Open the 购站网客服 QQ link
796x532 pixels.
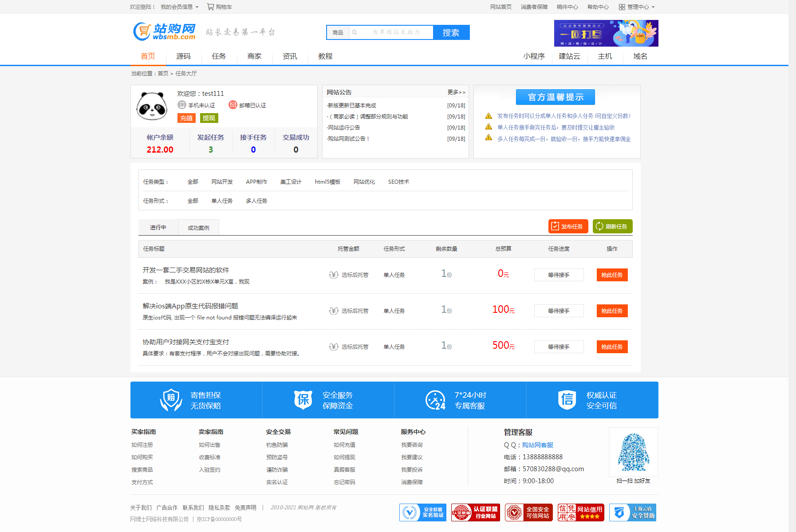click(537, 445)
